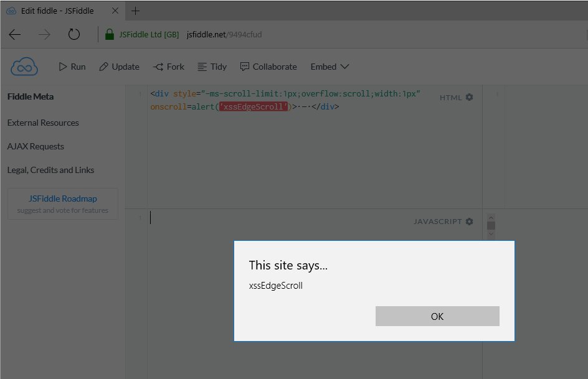Open the Collaborate option

[268, 67]
